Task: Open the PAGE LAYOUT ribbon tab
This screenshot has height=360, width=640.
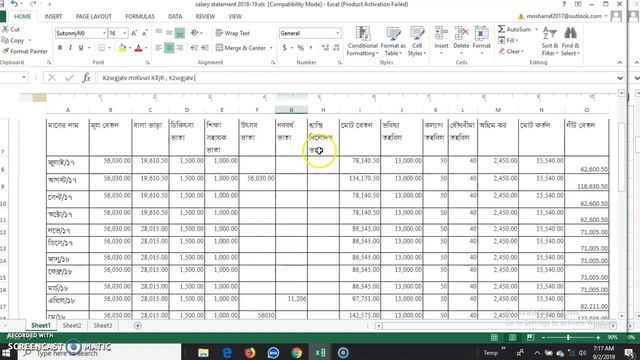Action: 93,16
